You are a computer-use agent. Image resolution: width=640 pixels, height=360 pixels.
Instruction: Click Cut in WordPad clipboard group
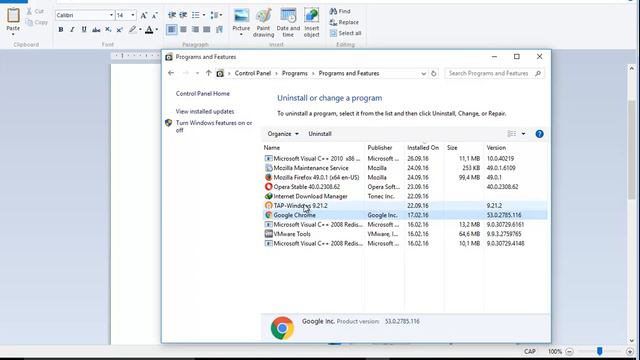35,11
